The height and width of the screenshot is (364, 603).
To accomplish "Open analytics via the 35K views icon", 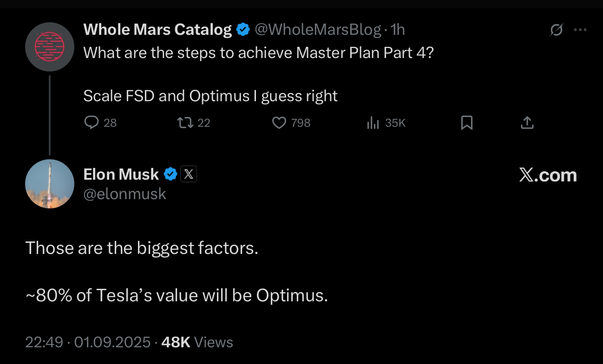I will pos(373,123).
